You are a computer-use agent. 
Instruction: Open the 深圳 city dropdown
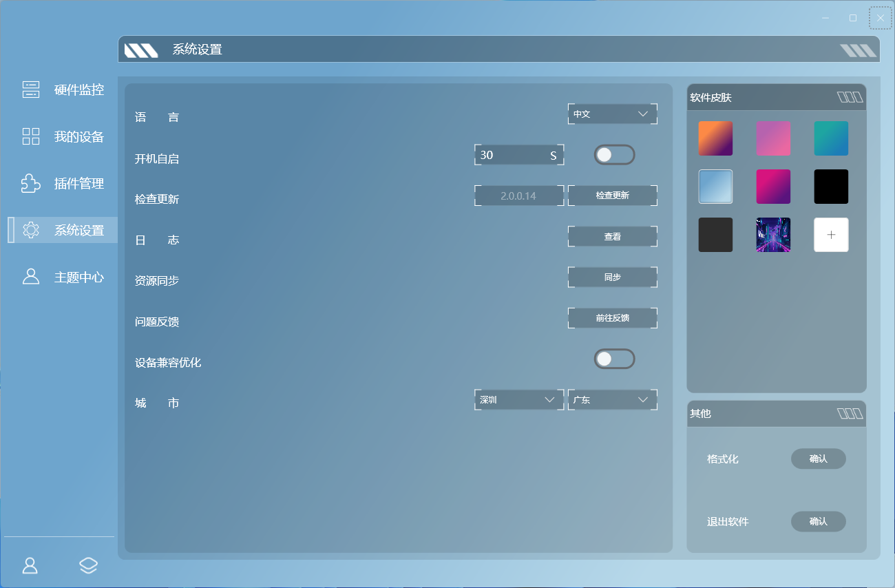[519, 400]
